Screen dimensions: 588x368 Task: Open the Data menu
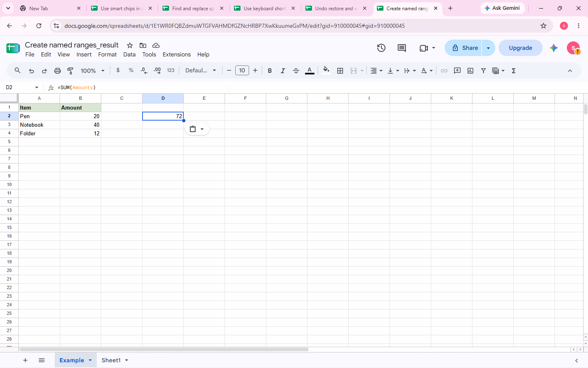129,54
